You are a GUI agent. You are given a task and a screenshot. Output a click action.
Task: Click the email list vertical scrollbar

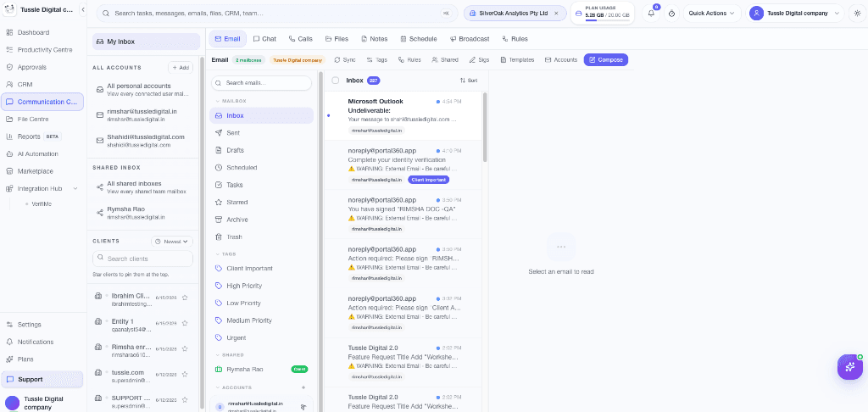tap(486, 127)
